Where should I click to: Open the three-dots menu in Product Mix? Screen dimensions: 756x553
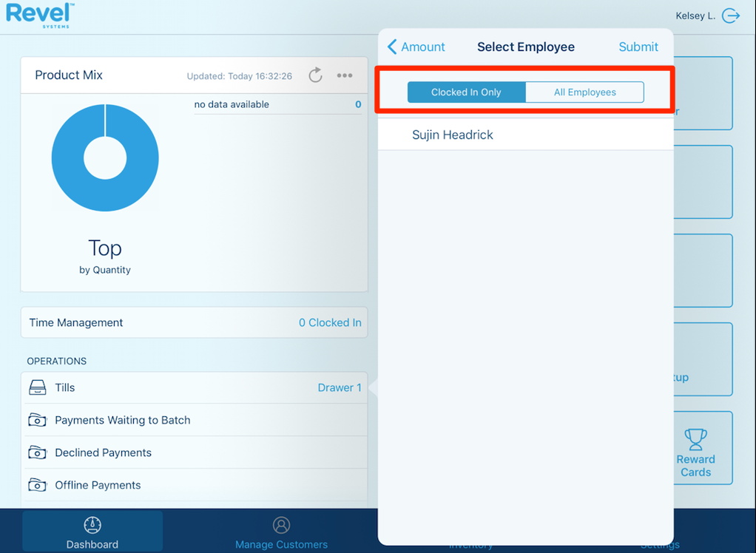tap(345, 75)
